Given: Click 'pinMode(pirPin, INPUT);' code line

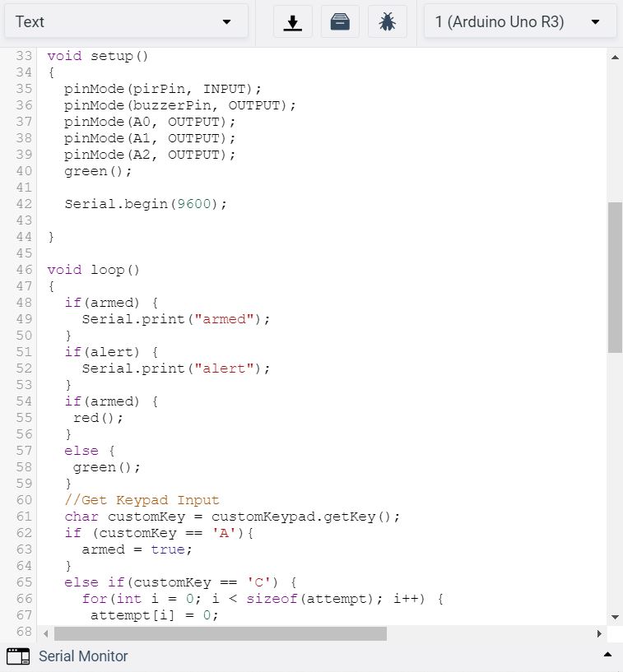Looking at the screenshot, I should click(x=162, y=89).
